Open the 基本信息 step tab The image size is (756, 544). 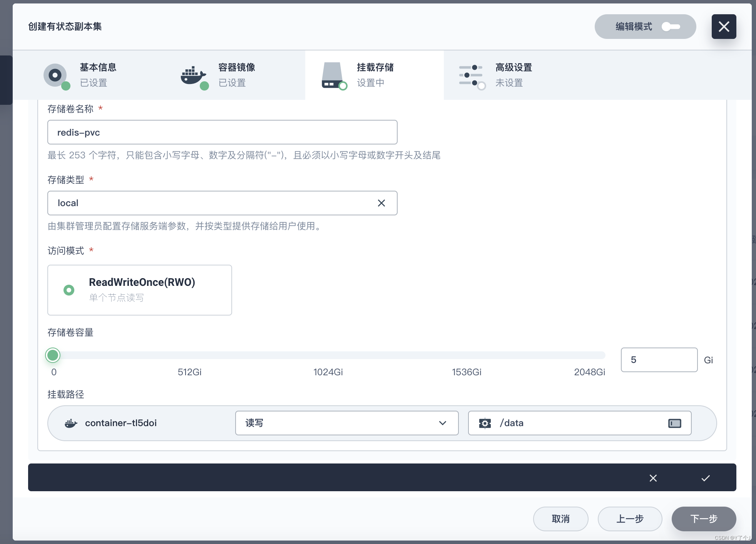pyautogui.click(x=97, y=75)
